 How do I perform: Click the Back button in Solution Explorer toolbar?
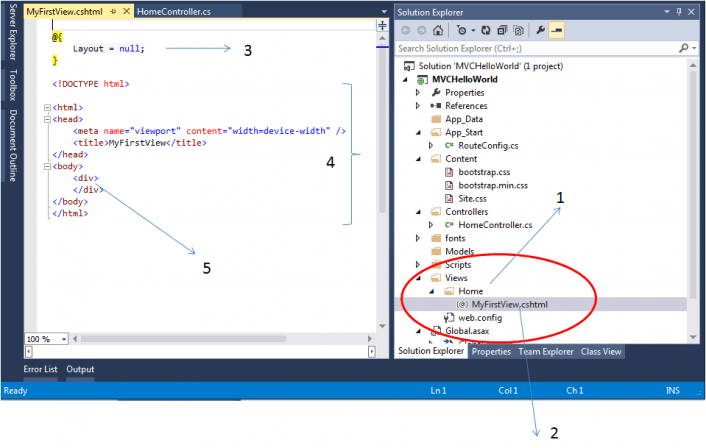pos(406,30)
